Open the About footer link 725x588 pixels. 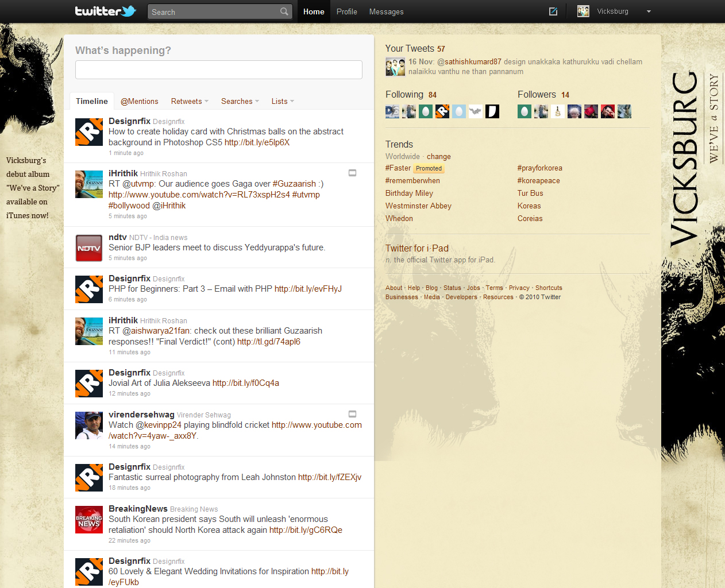tap(394, 288)
